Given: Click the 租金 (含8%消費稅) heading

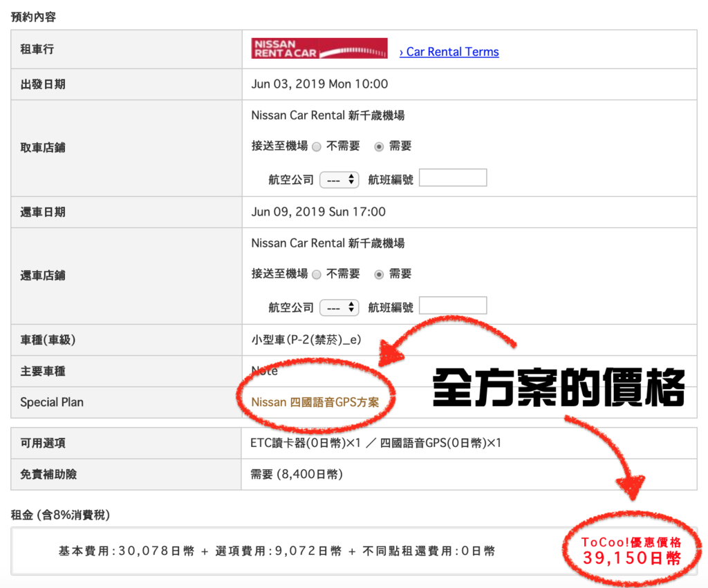Looking at the screenshot, I should pyautogui.click(x=61, y=515).
